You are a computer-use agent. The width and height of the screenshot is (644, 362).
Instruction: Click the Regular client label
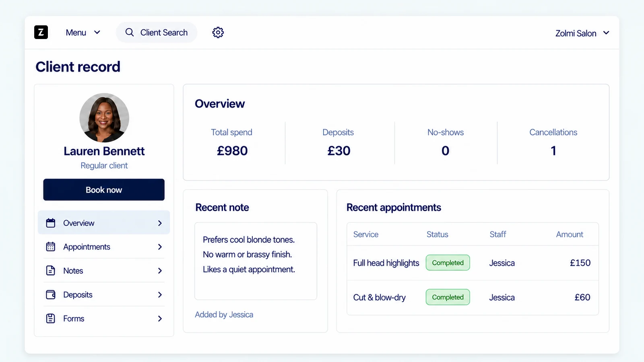pos(104,166)
